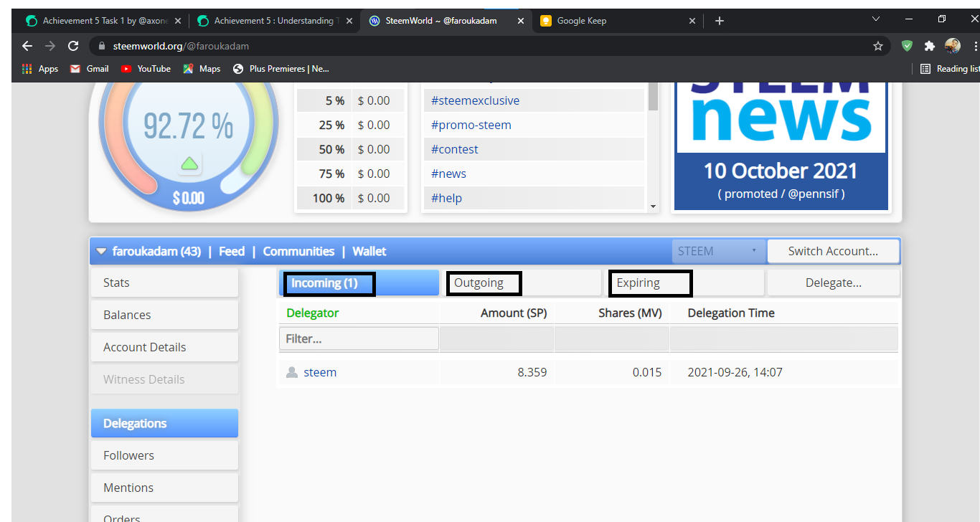Open the STEEM chain dropdown
The image size is (980, 522).
[x=718, y=251]
